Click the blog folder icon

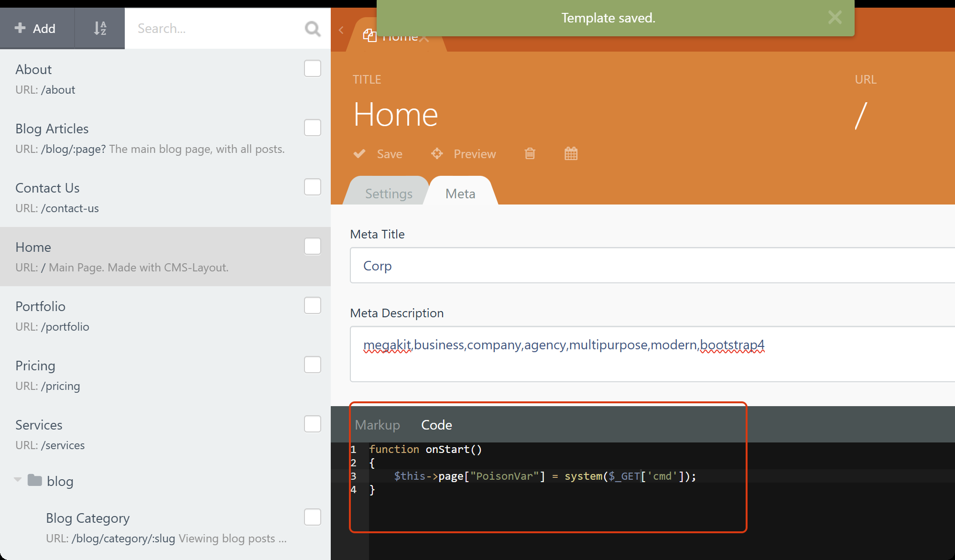coord(35,480)
